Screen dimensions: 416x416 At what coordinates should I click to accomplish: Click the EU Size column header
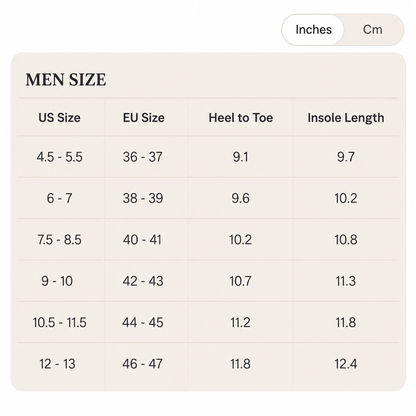[x=144, y=118]
